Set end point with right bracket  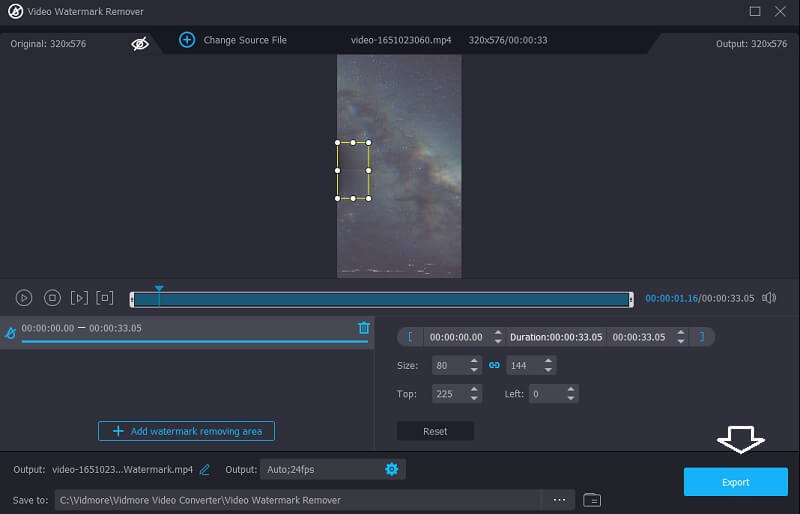point(702,337)
